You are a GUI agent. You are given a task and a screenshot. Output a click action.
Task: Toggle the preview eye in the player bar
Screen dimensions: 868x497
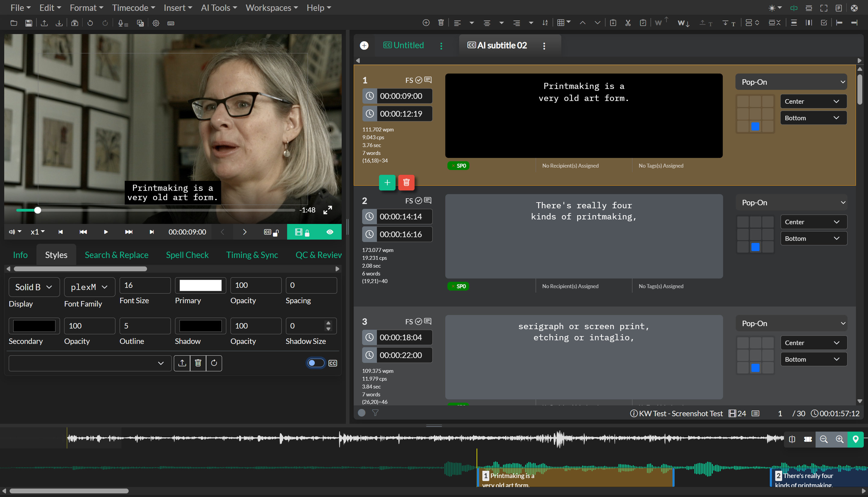tap(329, 232)
